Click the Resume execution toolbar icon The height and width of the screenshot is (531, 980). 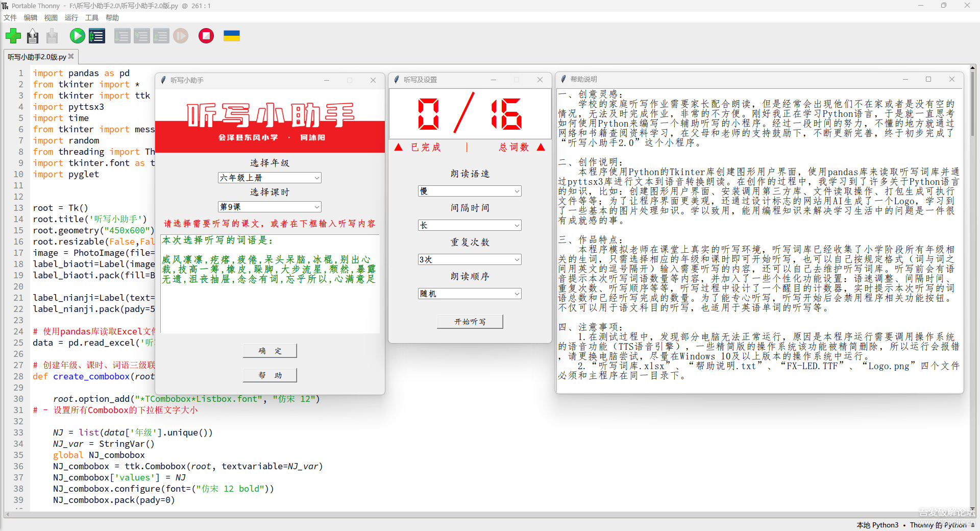point(181,36)
